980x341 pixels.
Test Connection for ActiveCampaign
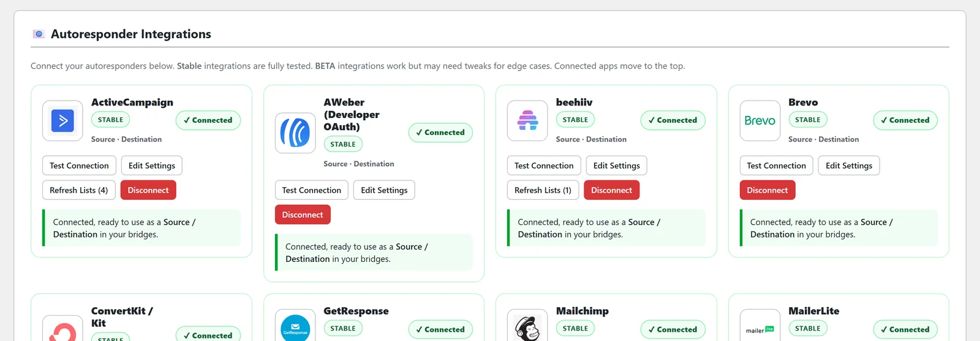(x=79, y=166)
